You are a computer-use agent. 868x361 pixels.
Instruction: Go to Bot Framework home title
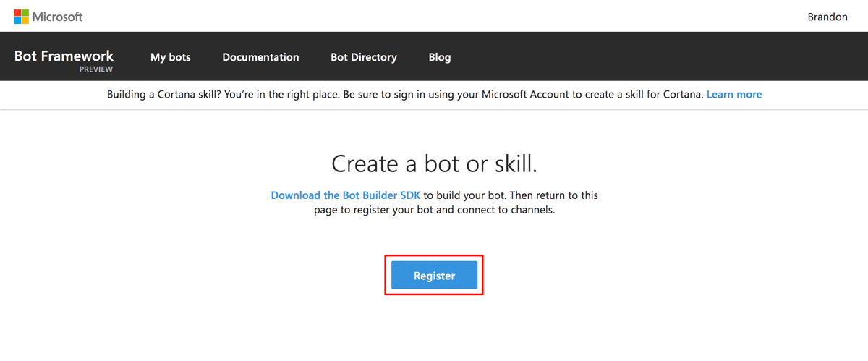coord(64,56)
